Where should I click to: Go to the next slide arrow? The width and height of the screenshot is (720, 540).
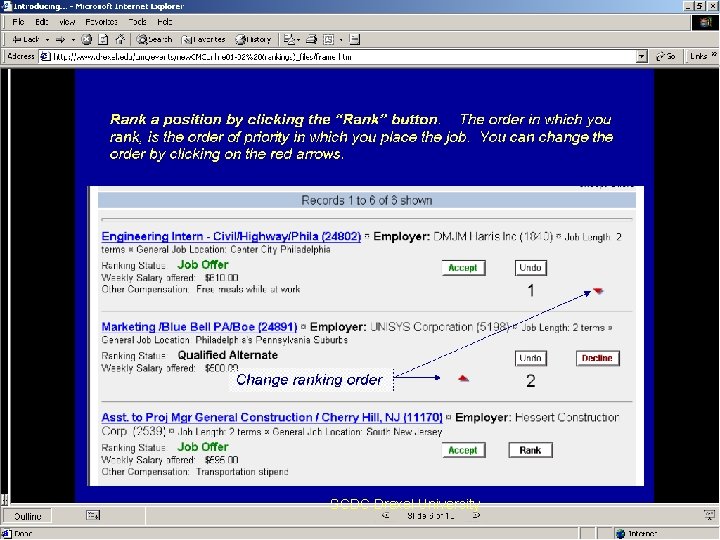(477, 516)
